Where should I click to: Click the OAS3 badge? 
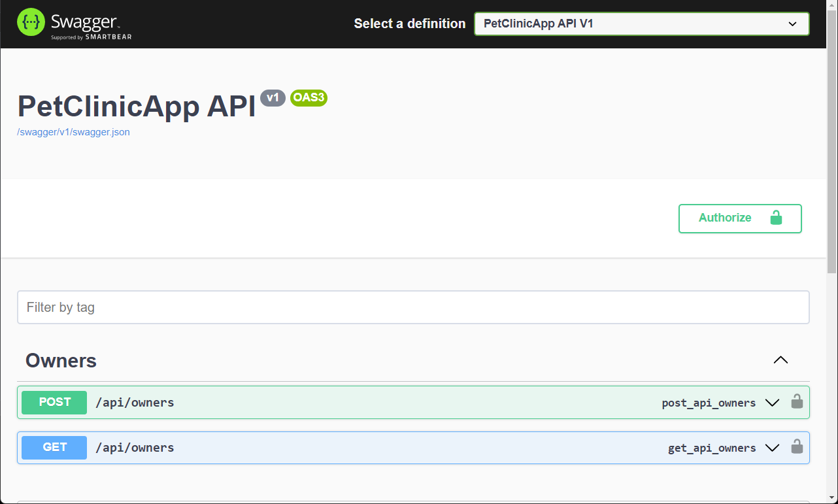tap(309, 98)
